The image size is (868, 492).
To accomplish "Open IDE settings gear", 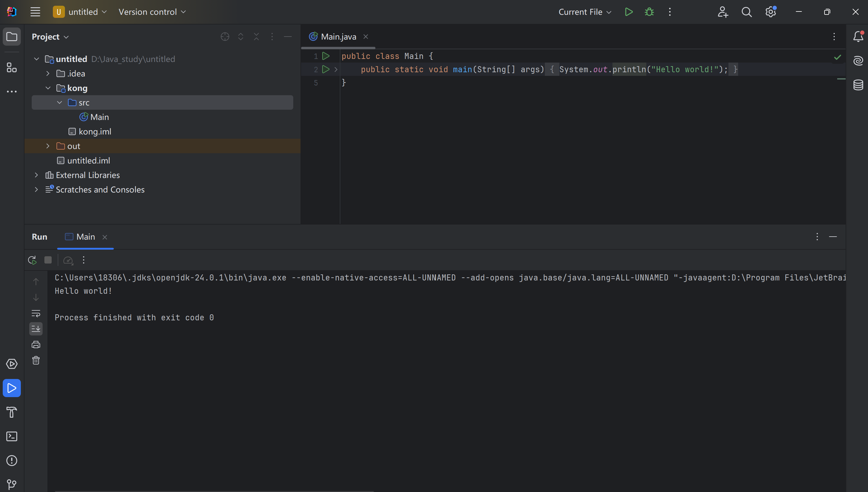I will point(770,12).
